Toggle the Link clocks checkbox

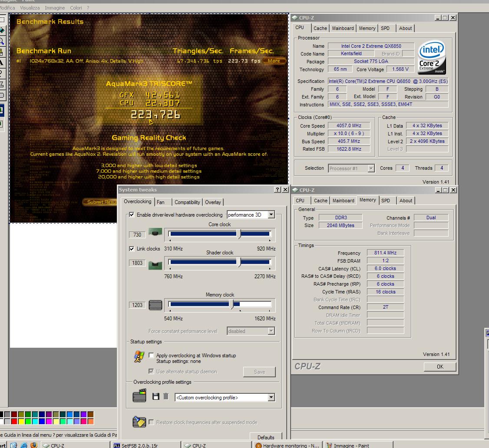pos(132,249)
